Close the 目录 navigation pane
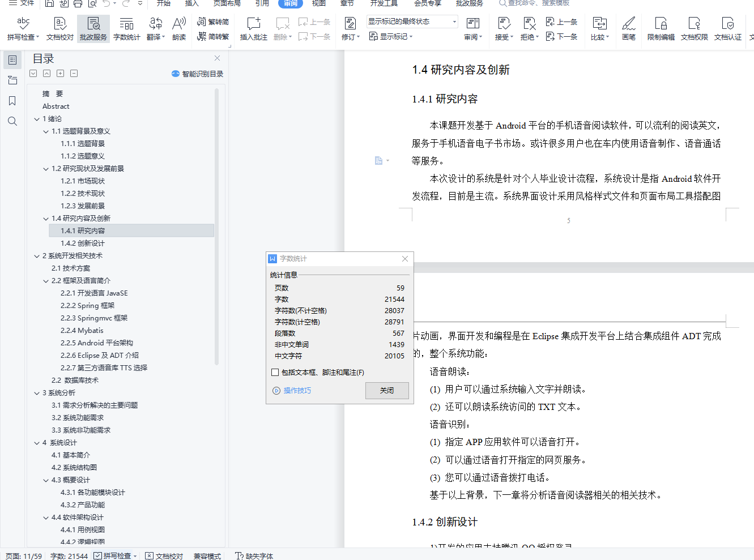The width and height of the screenshot is (754, 560). (x=217, y=58)
